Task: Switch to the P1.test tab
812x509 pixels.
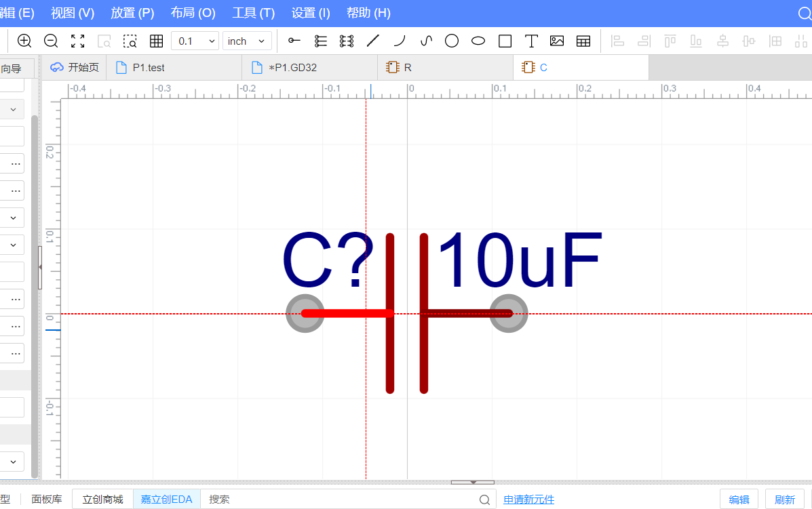Action: coord(149,68)
